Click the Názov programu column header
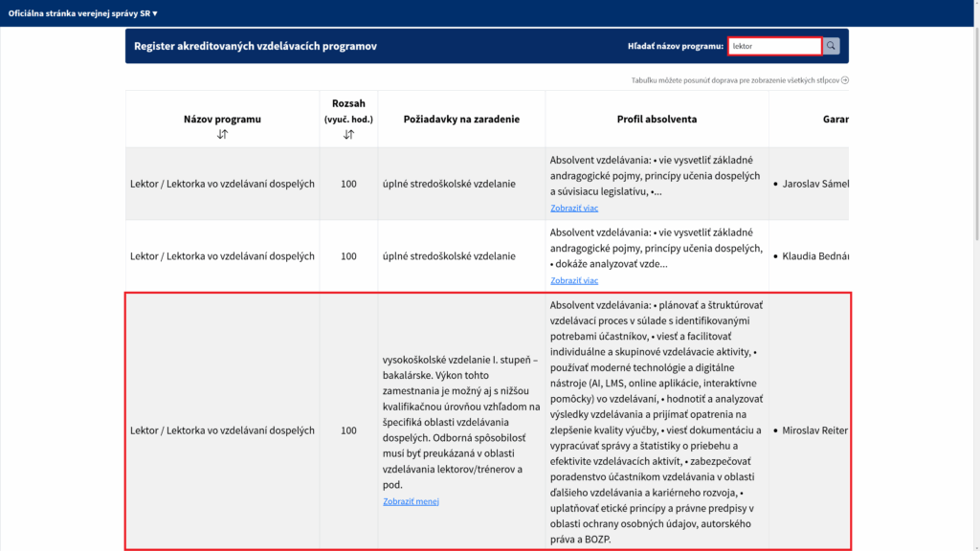The width and height of the screenshot is (980, 551). click(x=222, y=119)
